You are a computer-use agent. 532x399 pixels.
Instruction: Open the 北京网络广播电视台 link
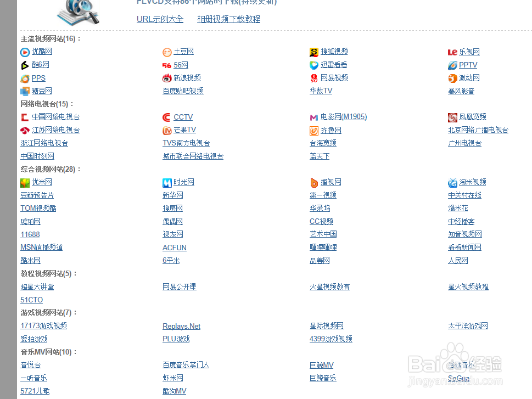478,130
